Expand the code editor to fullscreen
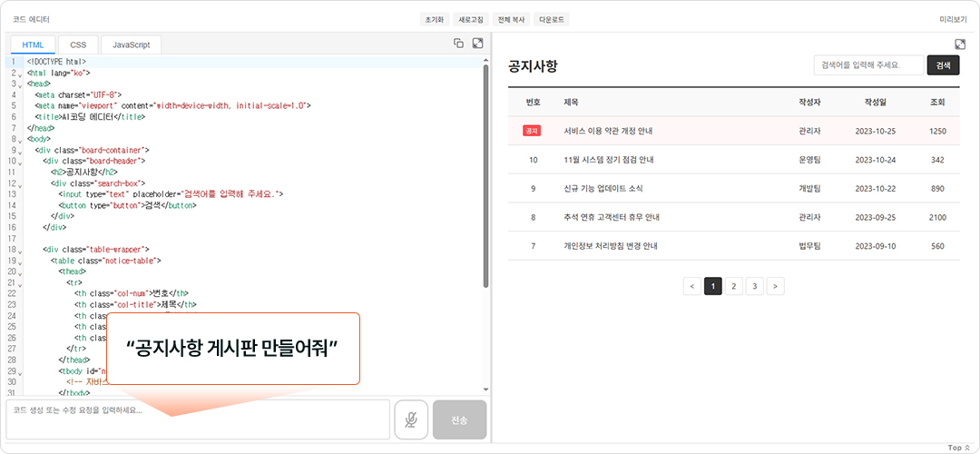 click(x=477, y=44)
